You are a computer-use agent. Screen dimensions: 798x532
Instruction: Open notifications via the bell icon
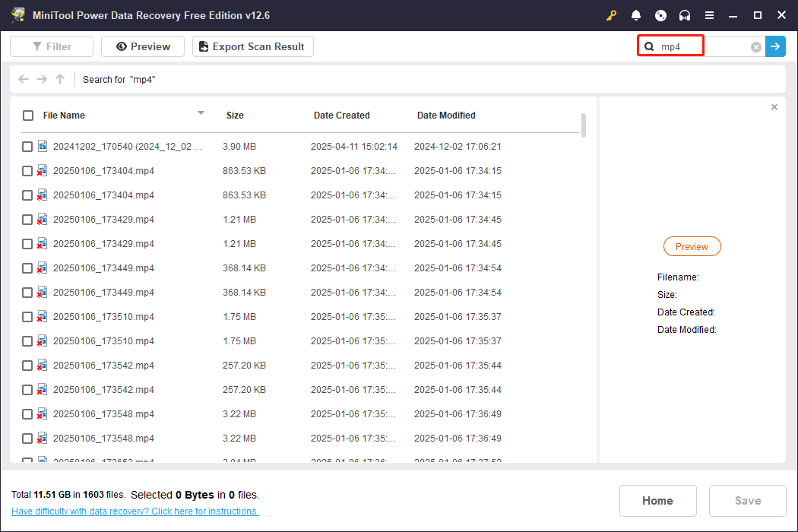(x=636, y=14)
